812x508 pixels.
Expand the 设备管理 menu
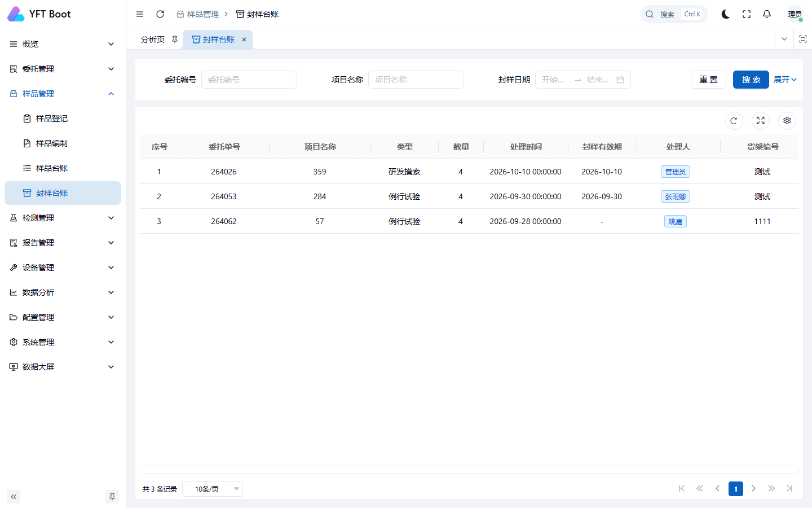[x=63, y=268]
